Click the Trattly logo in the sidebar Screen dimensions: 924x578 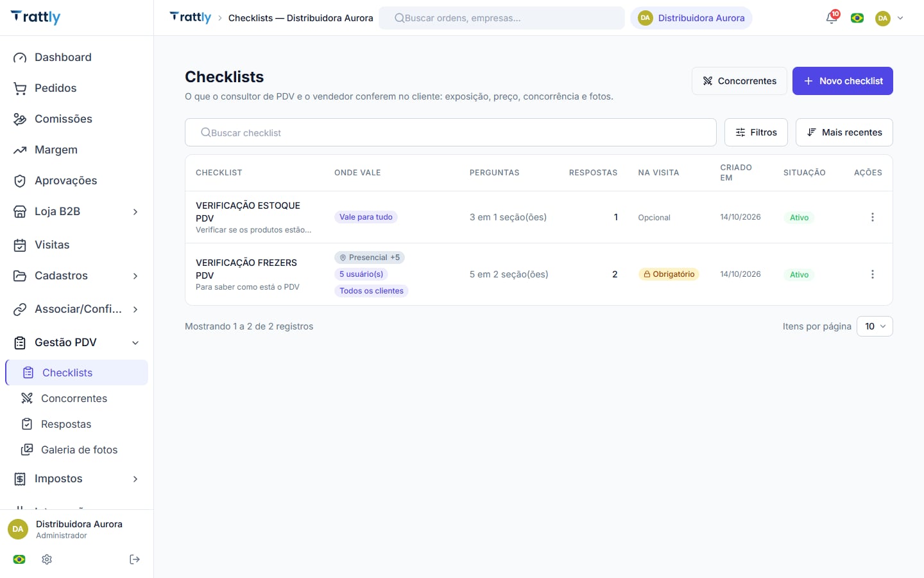pyautogui.click(x=36, y=17)
